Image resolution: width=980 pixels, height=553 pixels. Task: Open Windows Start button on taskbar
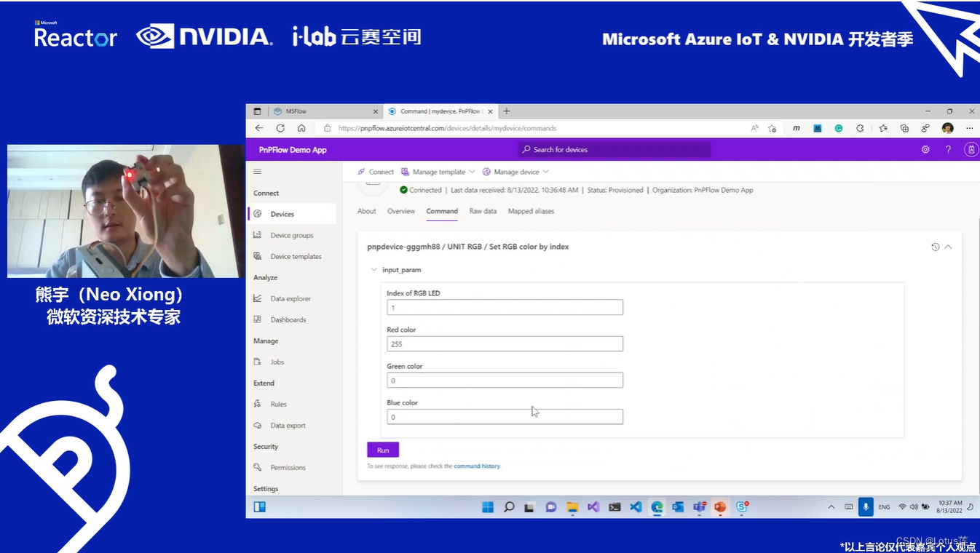pos(488,507)
